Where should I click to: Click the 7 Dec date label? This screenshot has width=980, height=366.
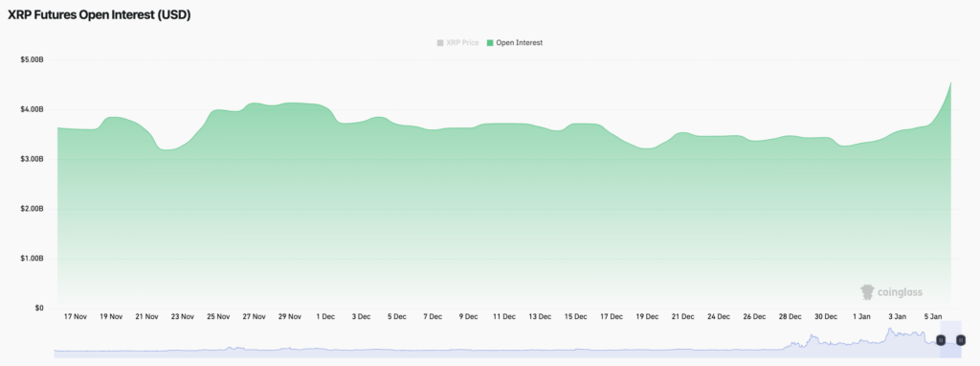(433, 316)
